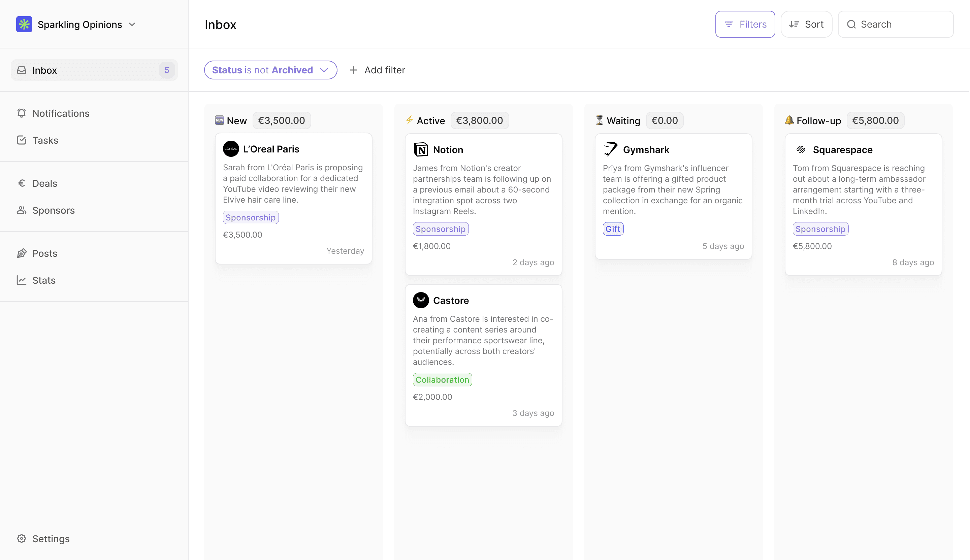Click the Notion logo on its deal card

coord(421,149)
